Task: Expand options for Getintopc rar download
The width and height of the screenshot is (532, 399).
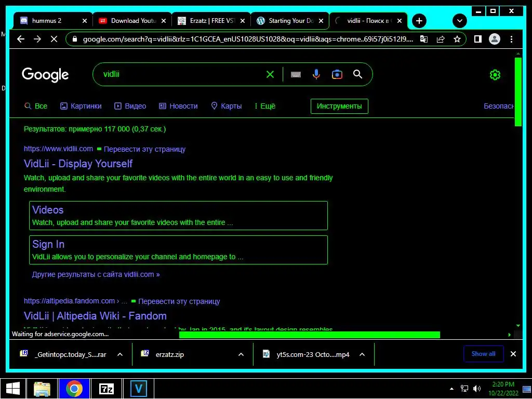Action: (x=120, y=354)
